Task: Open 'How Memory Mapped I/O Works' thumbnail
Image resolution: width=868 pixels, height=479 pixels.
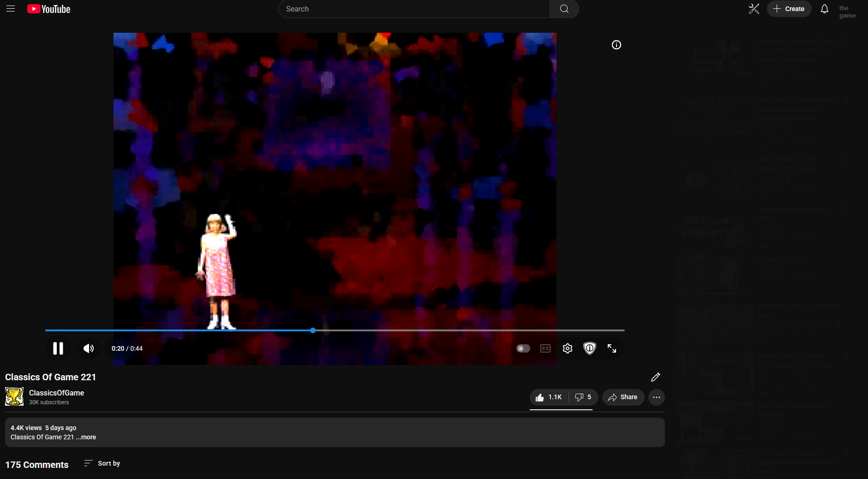Action: (715, 226)
